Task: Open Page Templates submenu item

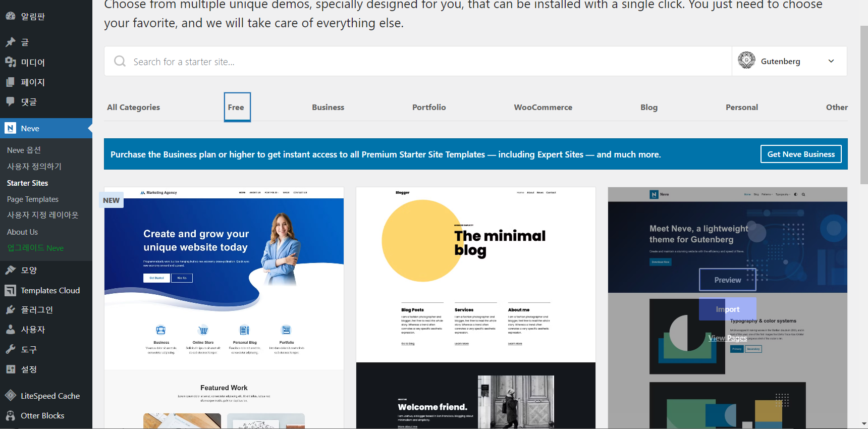Action: point(33,199)
